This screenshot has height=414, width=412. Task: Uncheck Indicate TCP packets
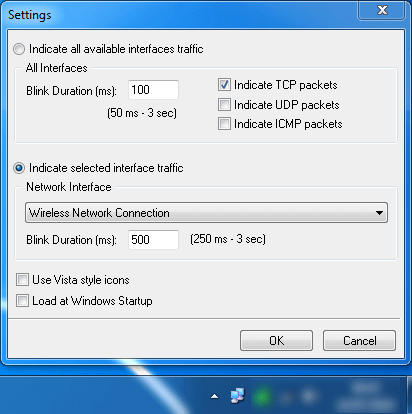tap(224, 85)
